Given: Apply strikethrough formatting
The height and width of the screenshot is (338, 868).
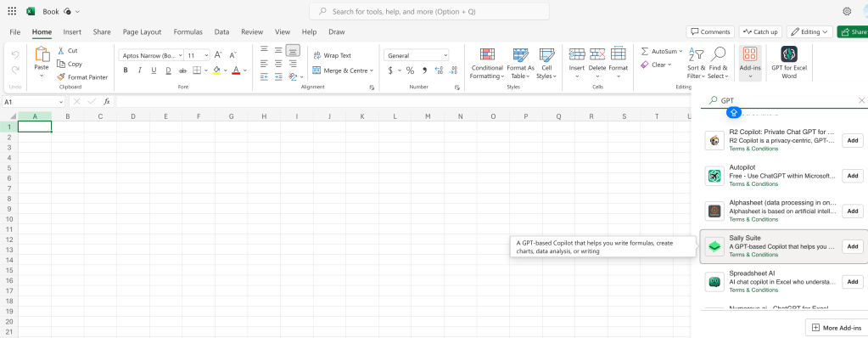Looking at the screenshot, I should click(182, 70).
